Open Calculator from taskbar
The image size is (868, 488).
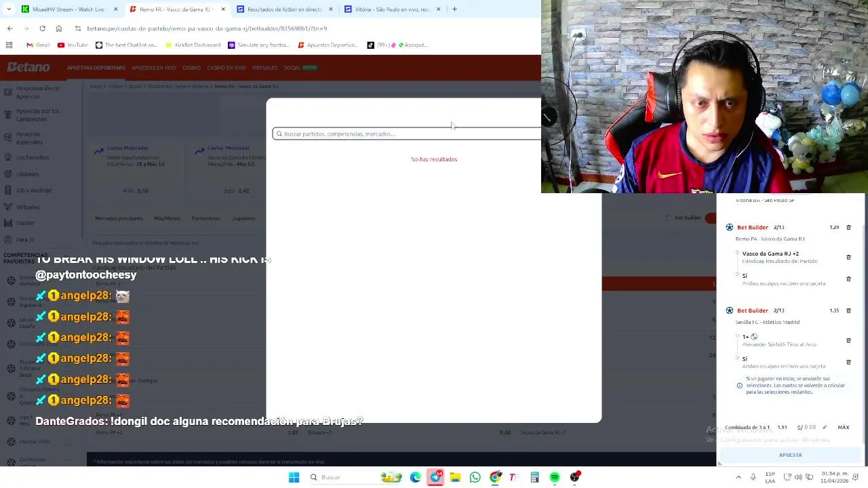534,477
